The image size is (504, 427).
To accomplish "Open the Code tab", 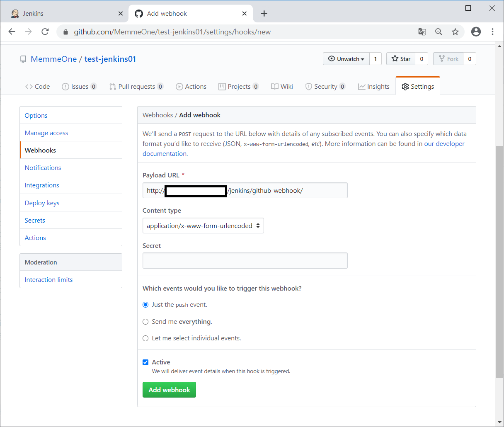I will click(37, 87).
